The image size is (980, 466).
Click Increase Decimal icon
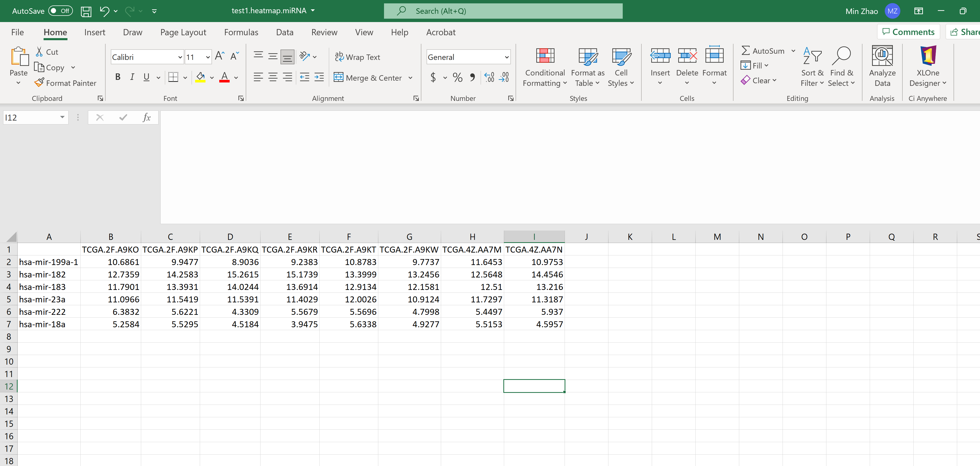click(489, 78)
